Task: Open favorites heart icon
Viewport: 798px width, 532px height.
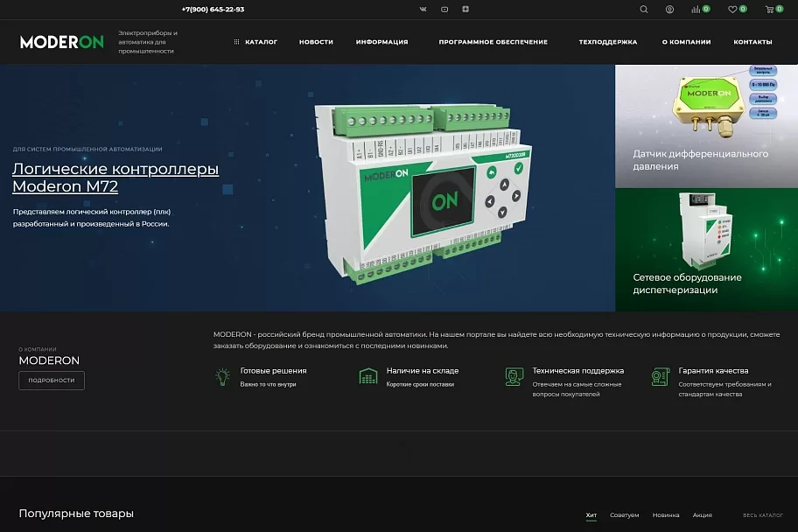Action: pos(732,9)
